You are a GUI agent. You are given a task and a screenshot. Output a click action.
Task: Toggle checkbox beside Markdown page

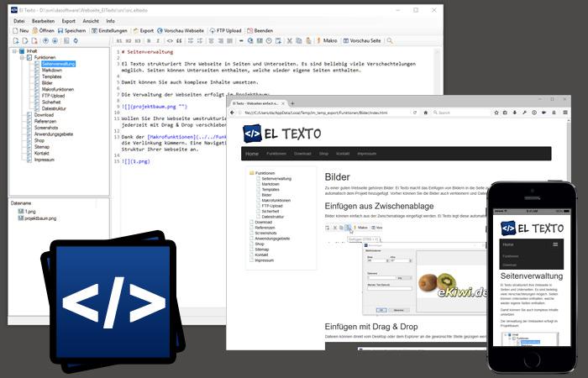[x=37, y=70]
